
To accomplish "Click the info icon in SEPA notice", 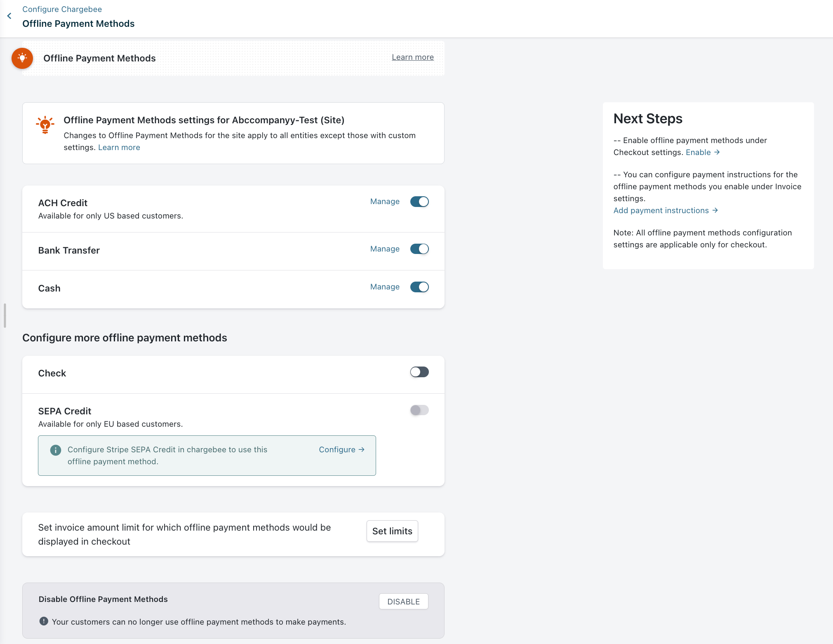I will tap(55, 450).
